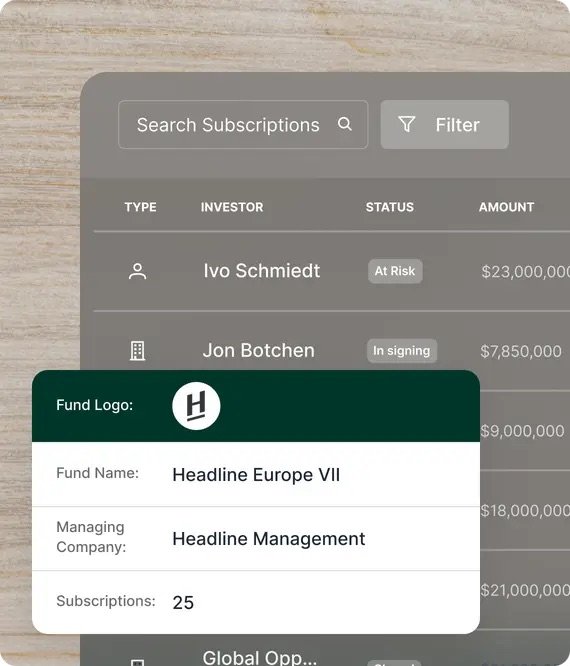The image size is (570, 666).
Task: Click the Fund Logo label
Action: coord(95,405)
